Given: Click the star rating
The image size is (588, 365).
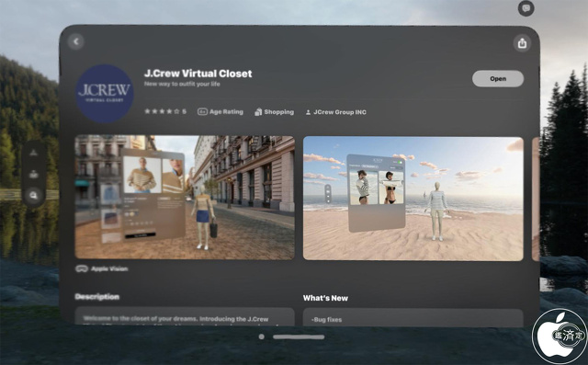Looking at the screenshot, I should (x=165, y=111).
